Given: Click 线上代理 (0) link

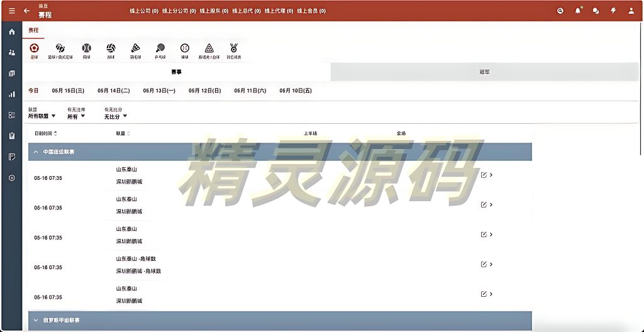Looking at the screenshot, I should [x=279, y=11].
